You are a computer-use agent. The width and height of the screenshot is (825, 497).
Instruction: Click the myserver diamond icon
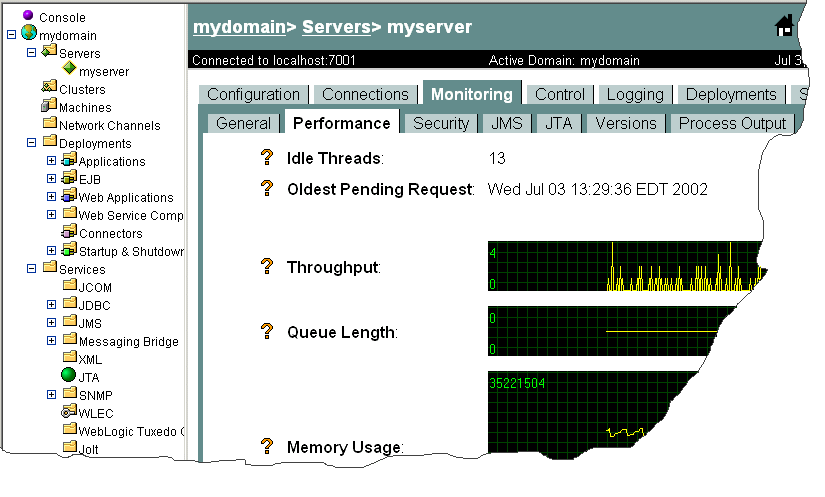click(69, 68)
